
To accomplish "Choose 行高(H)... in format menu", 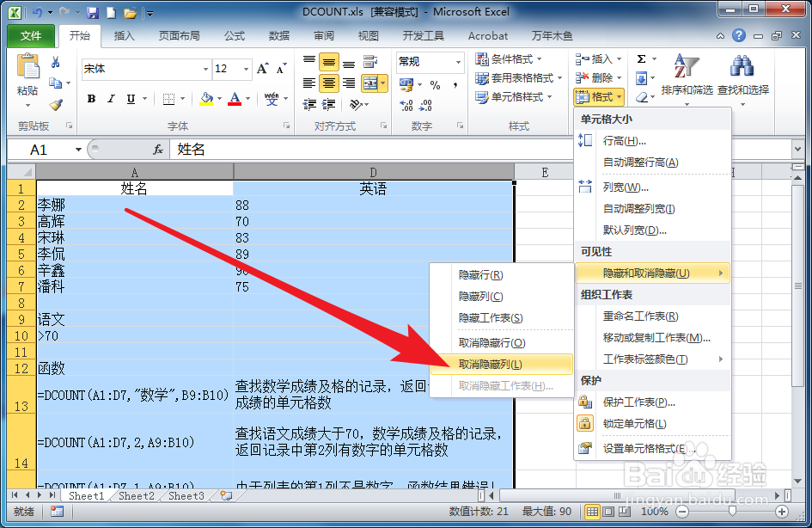I will pos(652,141).
